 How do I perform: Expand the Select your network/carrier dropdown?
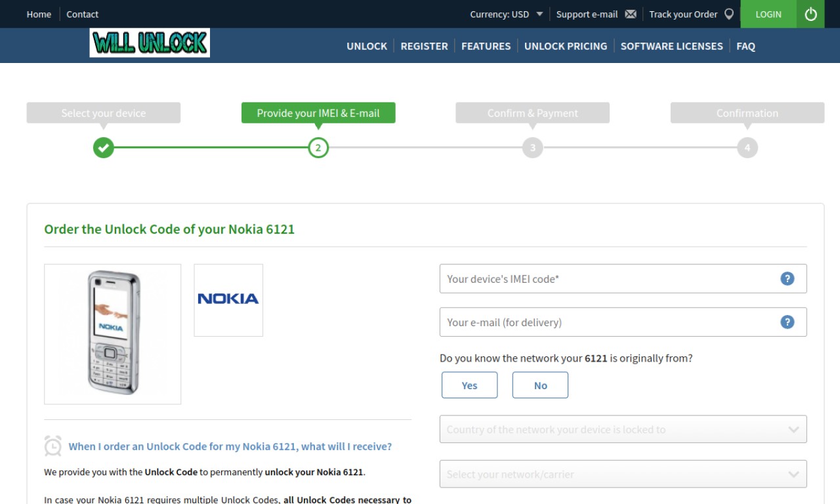coord(623,474)
